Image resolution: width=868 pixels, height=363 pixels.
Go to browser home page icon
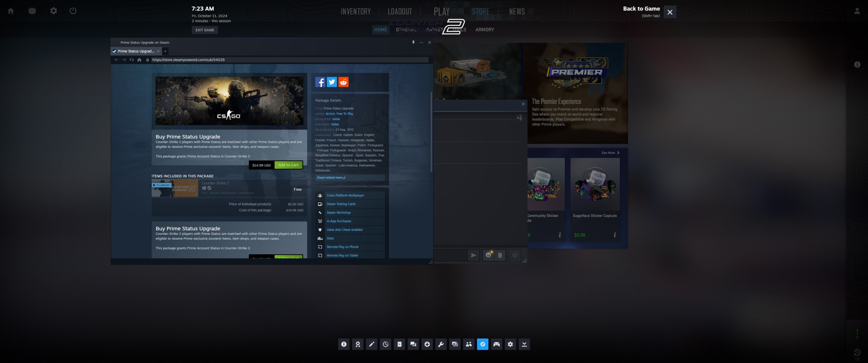(x=139, y=60)
